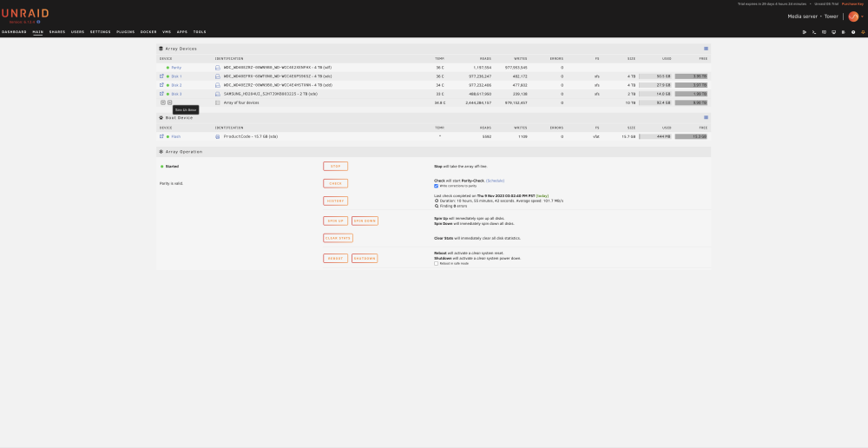Click the Purchase Key link
This screenshot has height=448, width=868.
click(x=852, y=3)
